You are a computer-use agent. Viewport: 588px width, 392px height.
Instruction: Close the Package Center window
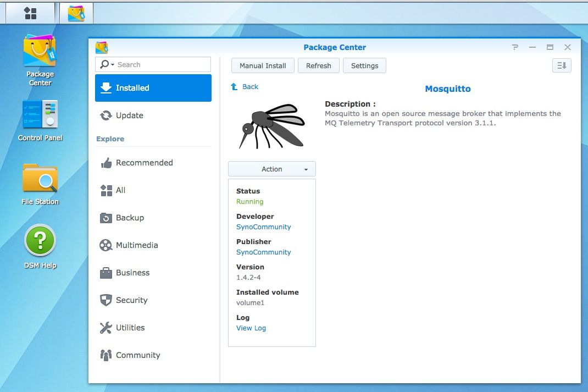click(567, 47)
